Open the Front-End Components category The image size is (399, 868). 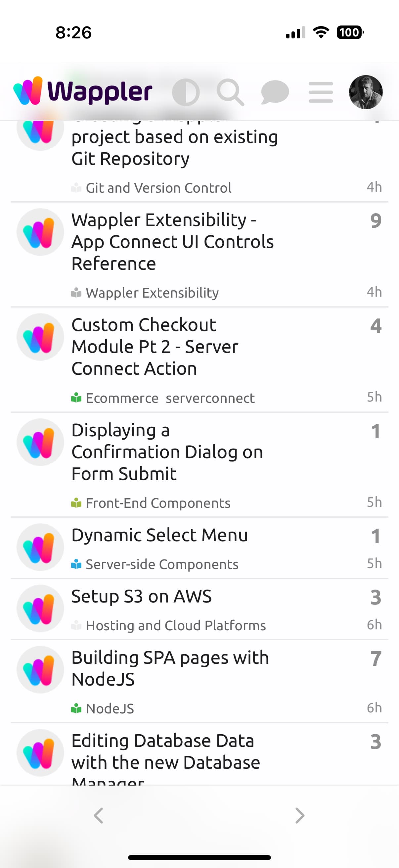(158, 504)
